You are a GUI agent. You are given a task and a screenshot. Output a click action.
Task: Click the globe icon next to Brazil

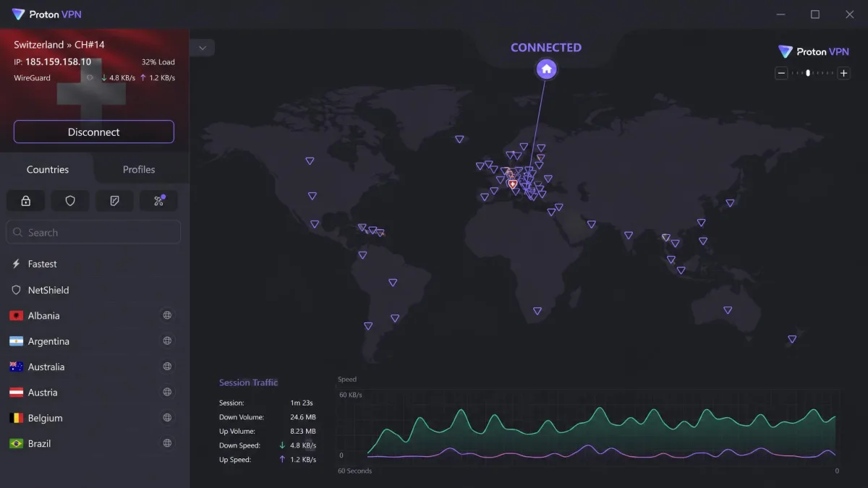167,443
